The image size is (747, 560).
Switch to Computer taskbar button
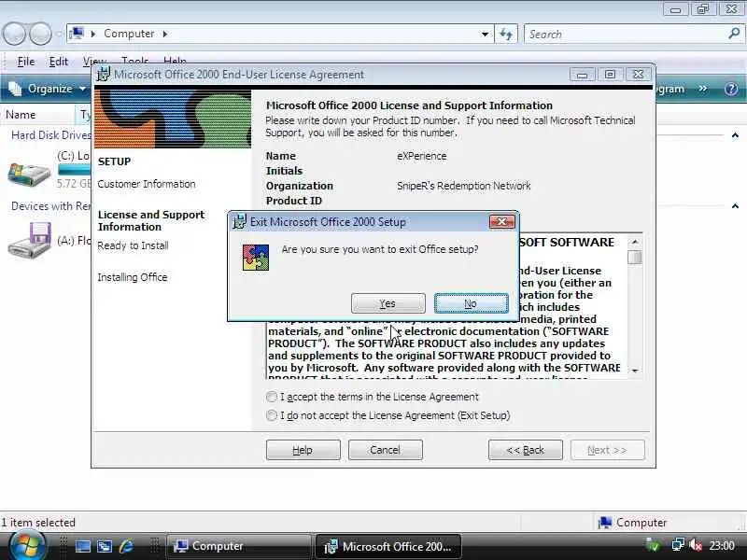click(239, 546)
